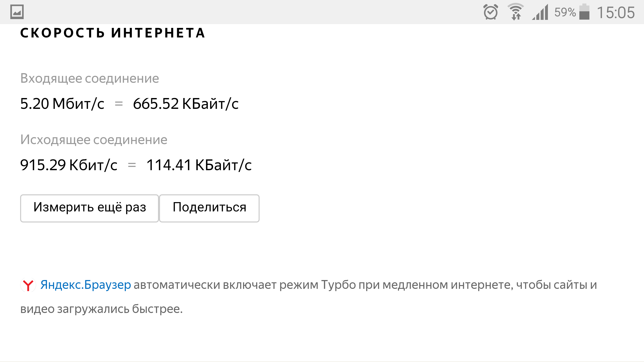Click the 915.29 Кбит/с outgoing speed value
The height and width of the screenshot is (362, 644).
(69, 165)
